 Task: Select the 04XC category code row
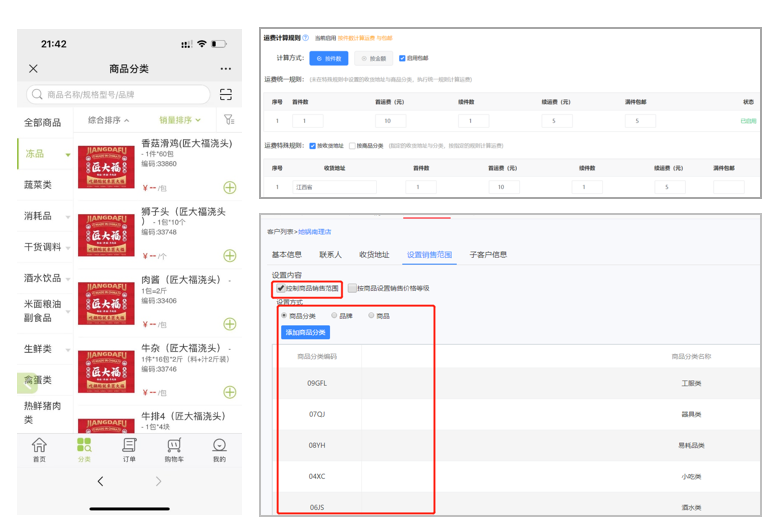516,476
